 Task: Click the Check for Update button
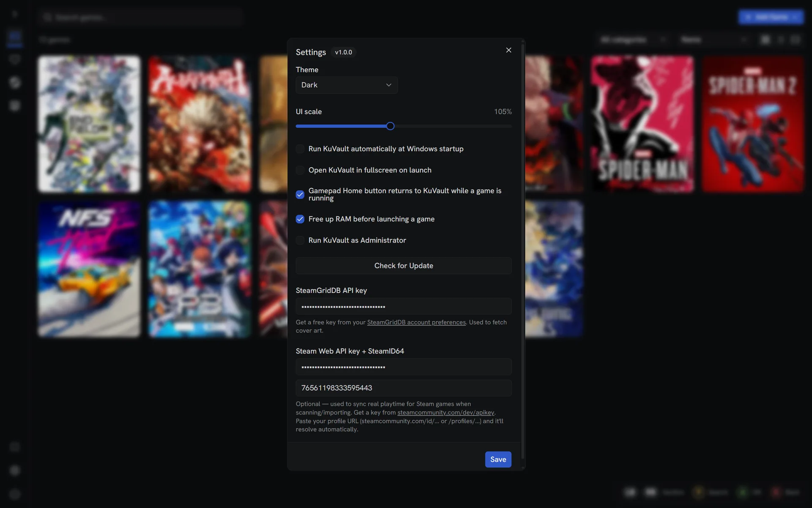point(403,266)
